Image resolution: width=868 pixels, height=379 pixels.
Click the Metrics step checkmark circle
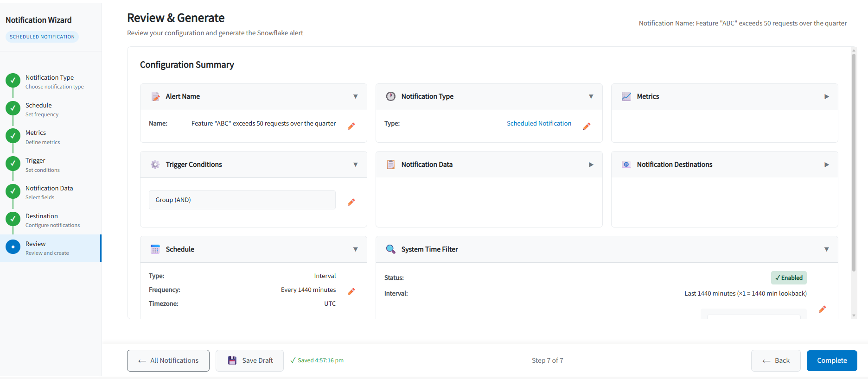13,136
